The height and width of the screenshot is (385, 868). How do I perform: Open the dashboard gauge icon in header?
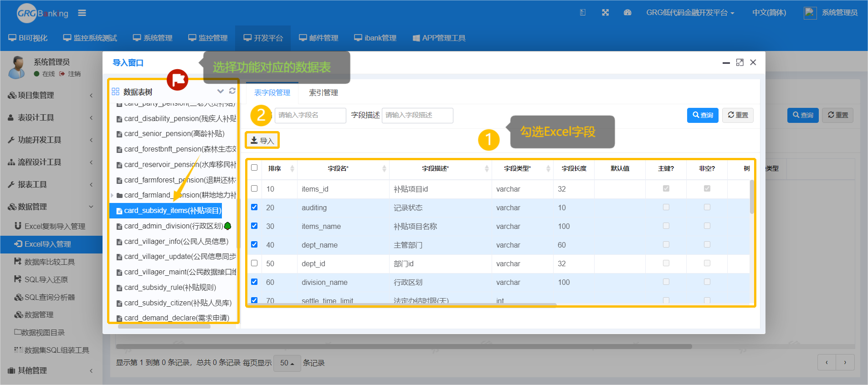[x=627, y=12]
